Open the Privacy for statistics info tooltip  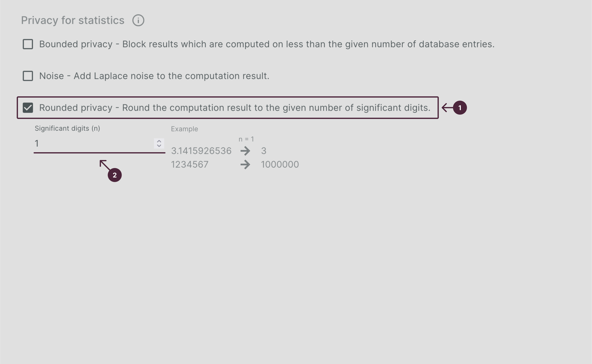(x=138, y=21)
